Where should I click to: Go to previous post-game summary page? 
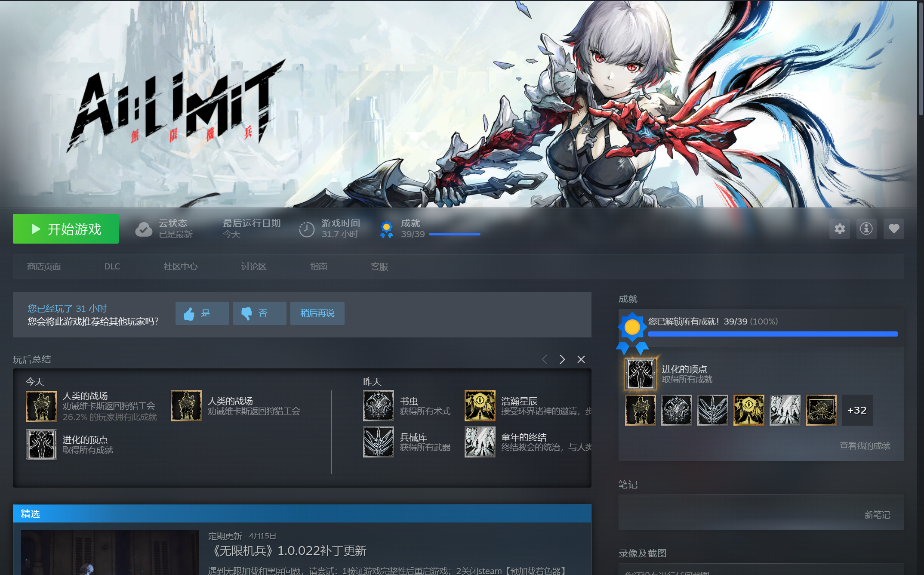pyautogui.click(x=545, y=359)
